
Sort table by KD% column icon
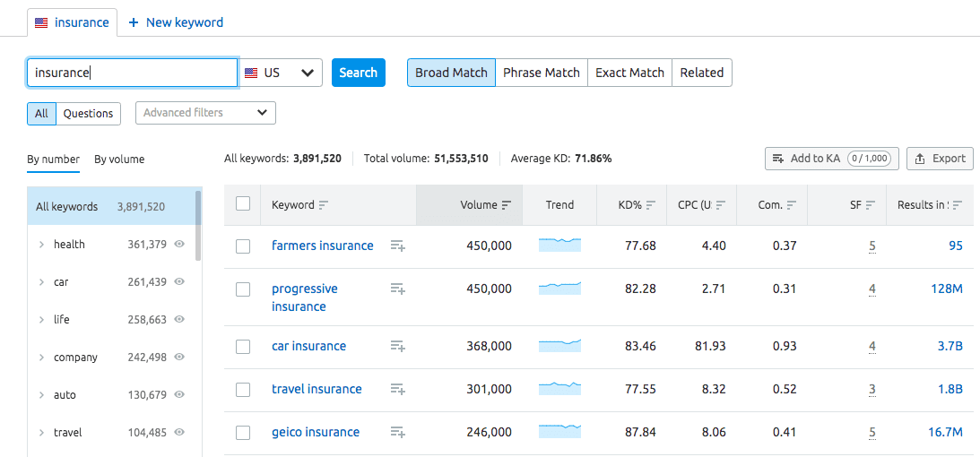pyautogui.click(x=651, y=205)
